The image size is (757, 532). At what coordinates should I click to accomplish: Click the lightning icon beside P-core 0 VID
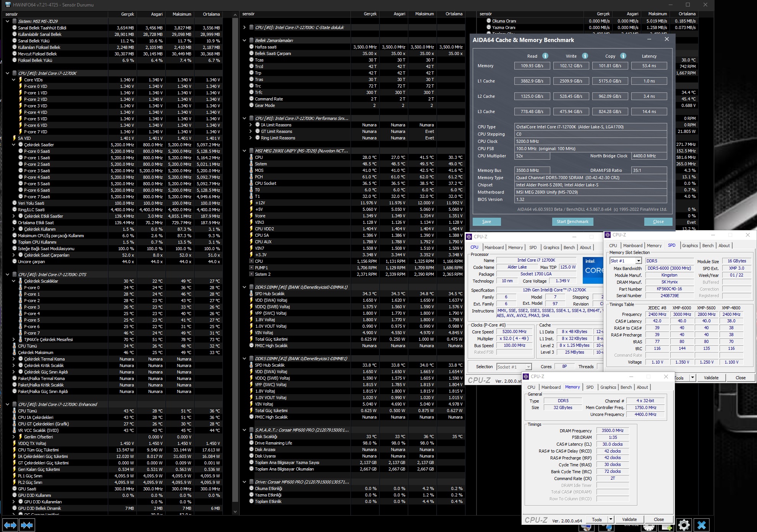click(x=21, y=86)
